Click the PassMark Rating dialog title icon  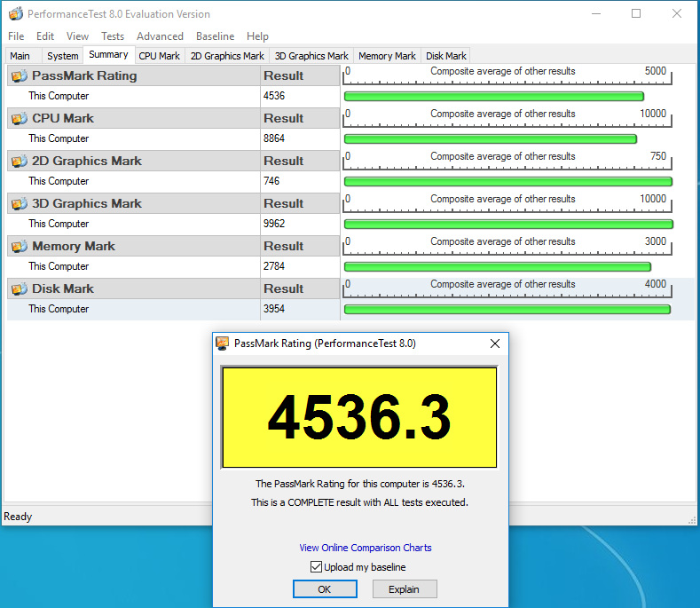click(223, 343)
